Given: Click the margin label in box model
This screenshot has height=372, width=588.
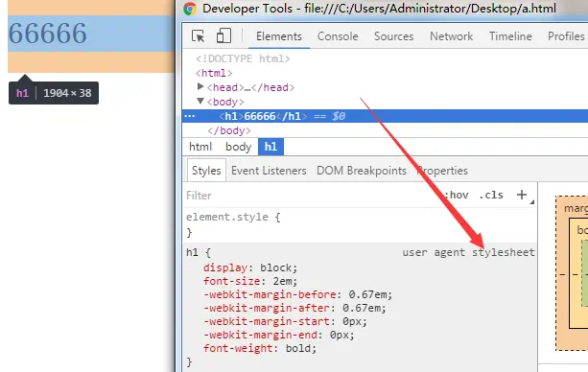Looking at the screenshot, I should click(x=576, y=208).
